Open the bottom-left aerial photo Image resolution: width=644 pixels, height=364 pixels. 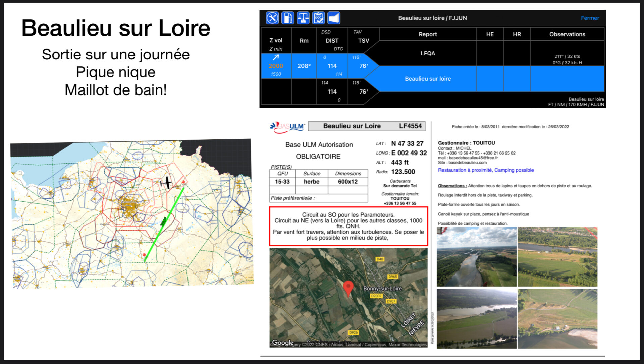point(477,319)
